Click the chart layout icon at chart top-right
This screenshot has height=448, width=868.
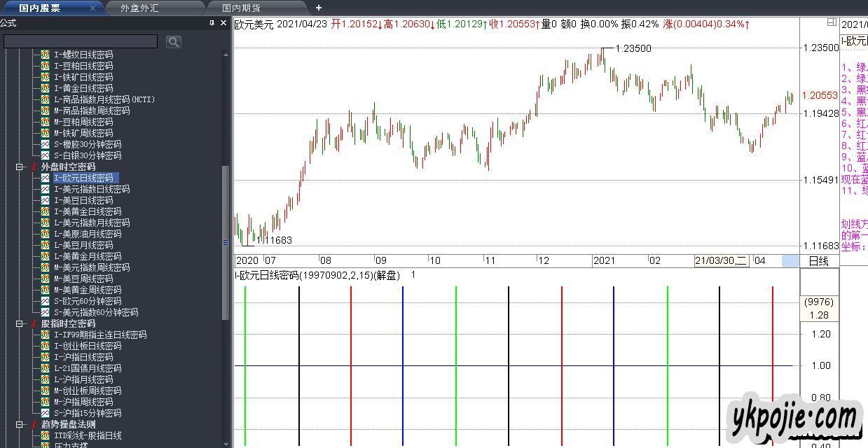coord(831,22)
